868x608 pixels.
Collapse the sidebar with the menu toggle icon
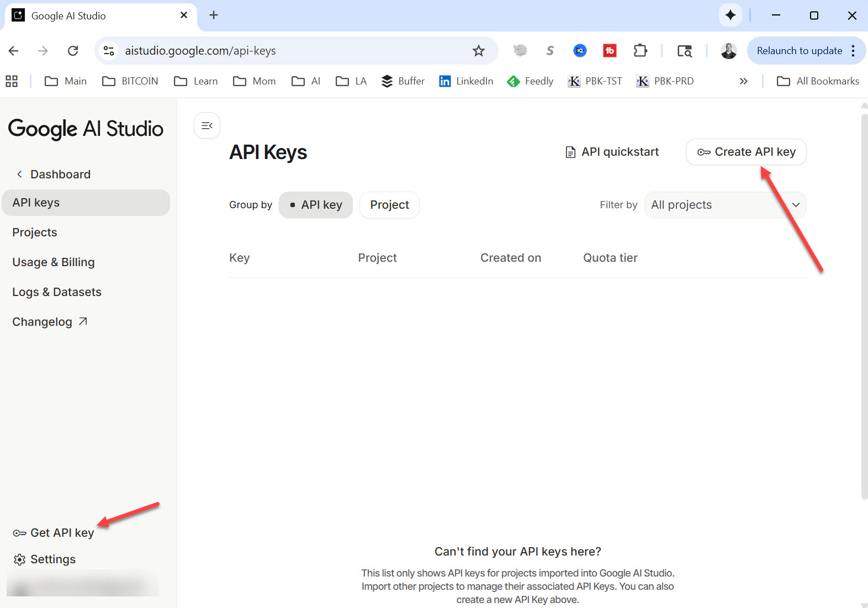(207, 126)
